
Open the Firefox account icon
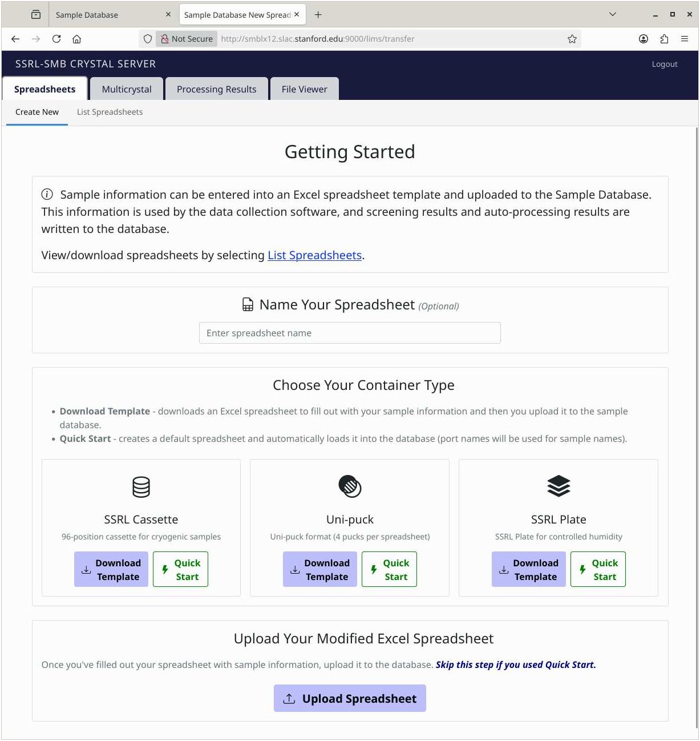pos(644,39)
